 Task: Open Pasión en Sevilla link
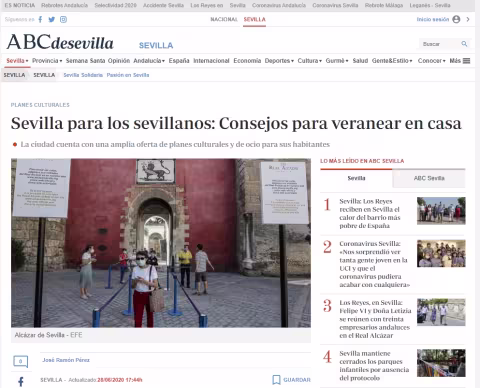click(128, 75)
